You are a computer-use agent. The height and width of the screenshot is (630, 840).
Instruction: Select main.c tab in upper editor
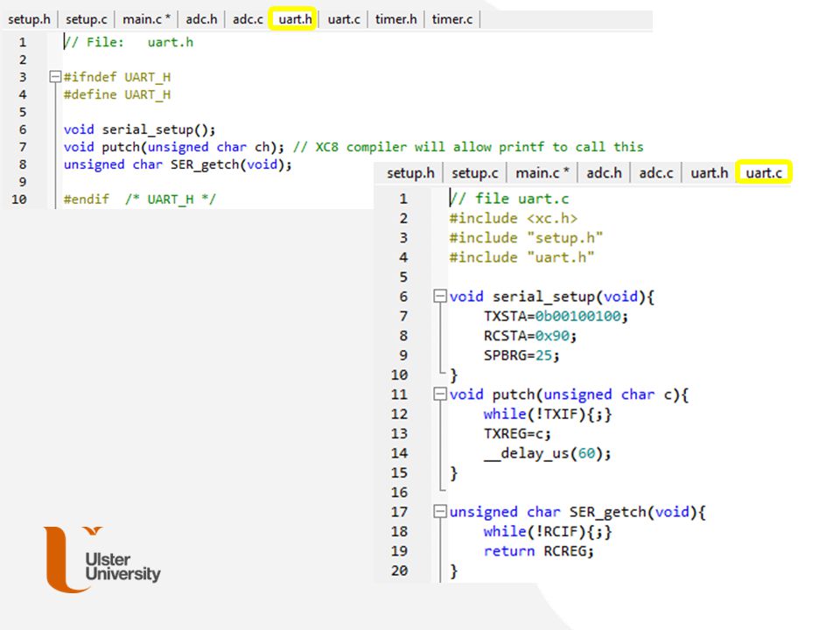pos(146,19)
